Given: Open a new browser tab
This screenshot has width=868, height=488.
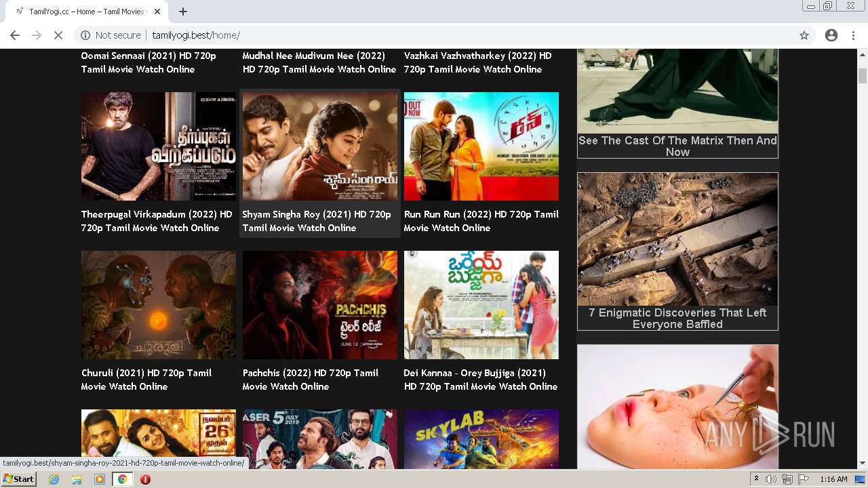Looking at the screenshot, I should [183, 12].
